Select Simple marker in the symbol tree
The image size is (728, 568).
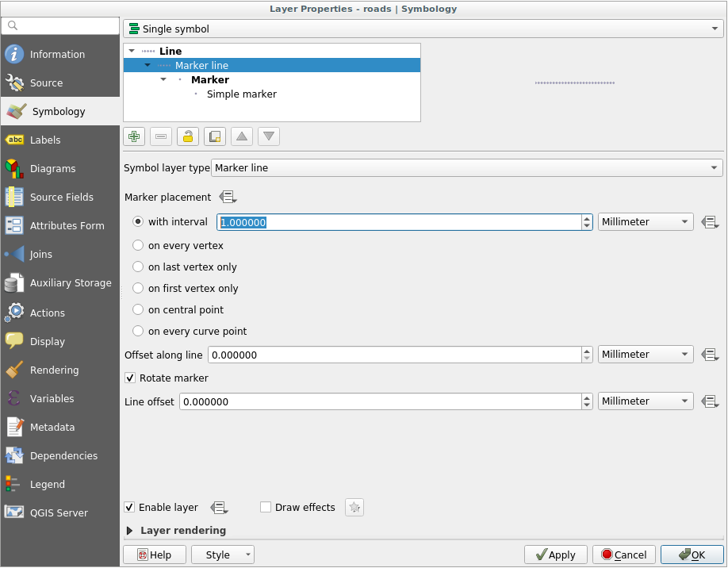click(x=241, y=94)
